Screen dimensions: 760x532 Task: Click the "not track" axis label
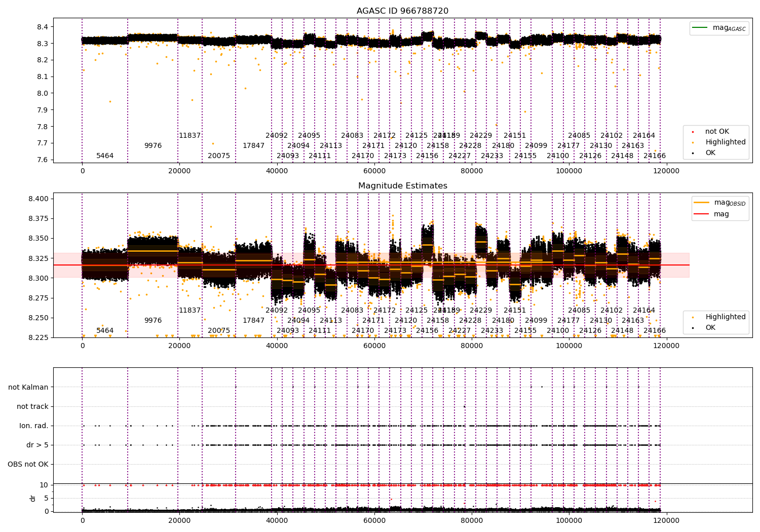[x=32, y=406]
